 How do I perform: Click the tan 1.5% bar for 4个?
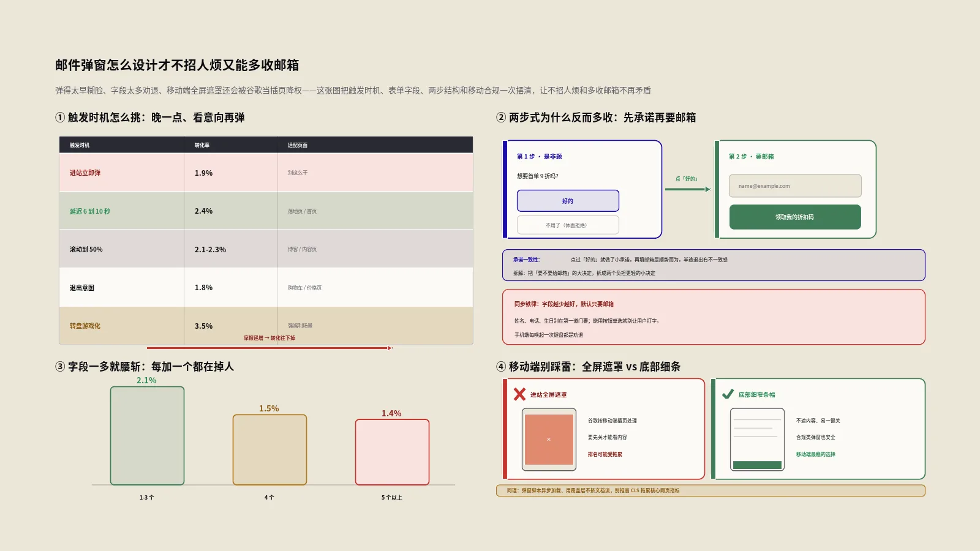point(269,449)
